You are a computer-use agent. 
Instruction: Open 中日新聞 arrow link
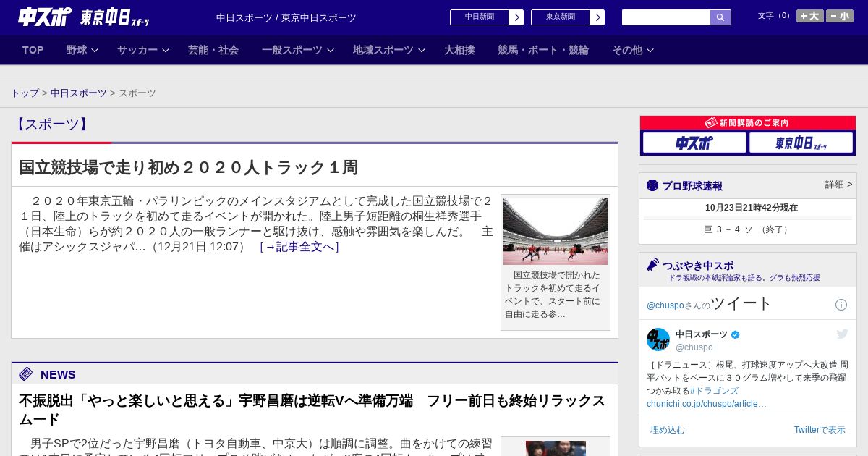click(487, 17)
